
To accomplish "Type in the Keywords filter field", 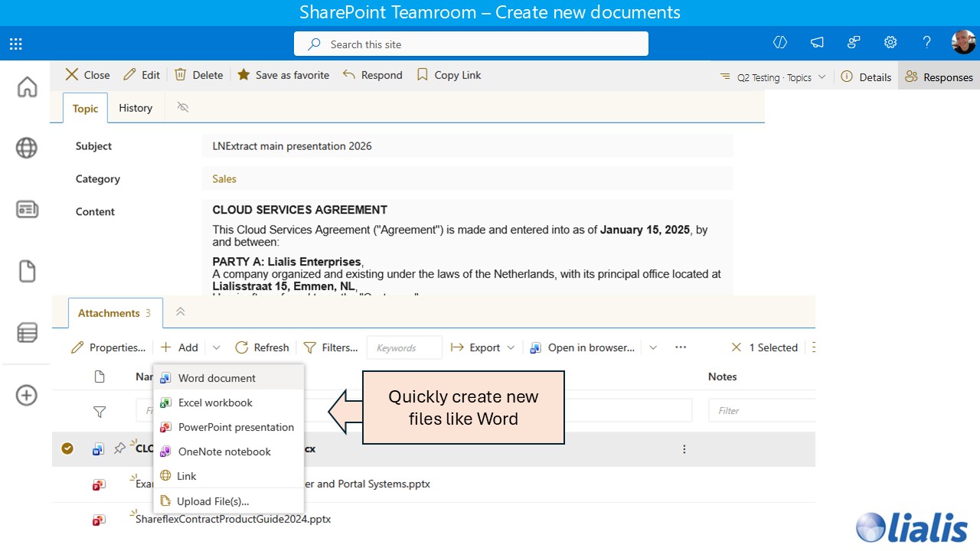I will [404, 347].
